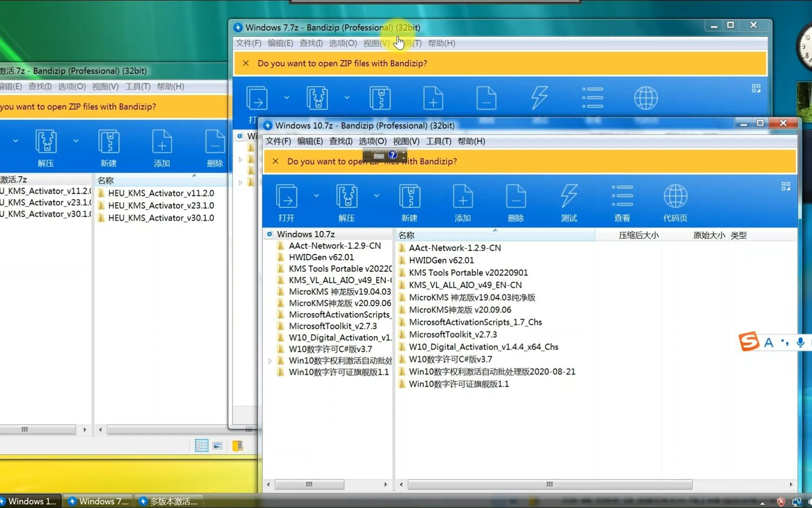Click View list icon in Windows 7.7z toolbar
Screen dimensions: 812x508
[593, 98]
